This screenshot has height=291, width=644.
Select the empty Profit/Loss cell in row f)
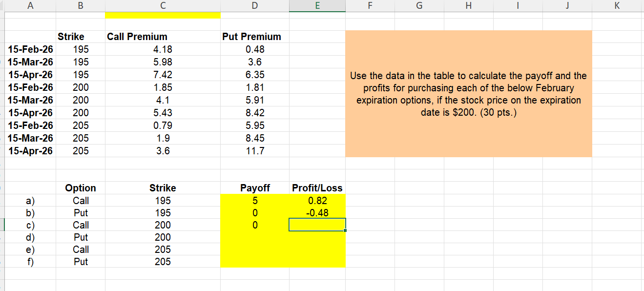click(x=317, y=261)
